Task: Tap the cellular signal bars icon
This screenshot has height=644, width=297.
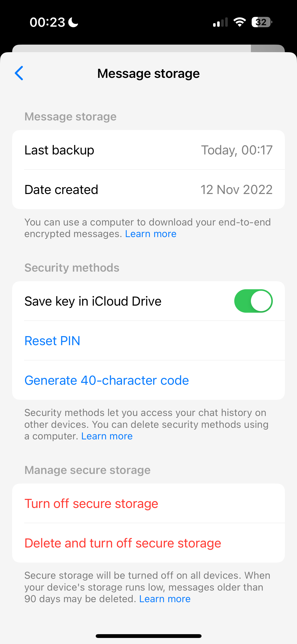Action: [x=220, y=22]
